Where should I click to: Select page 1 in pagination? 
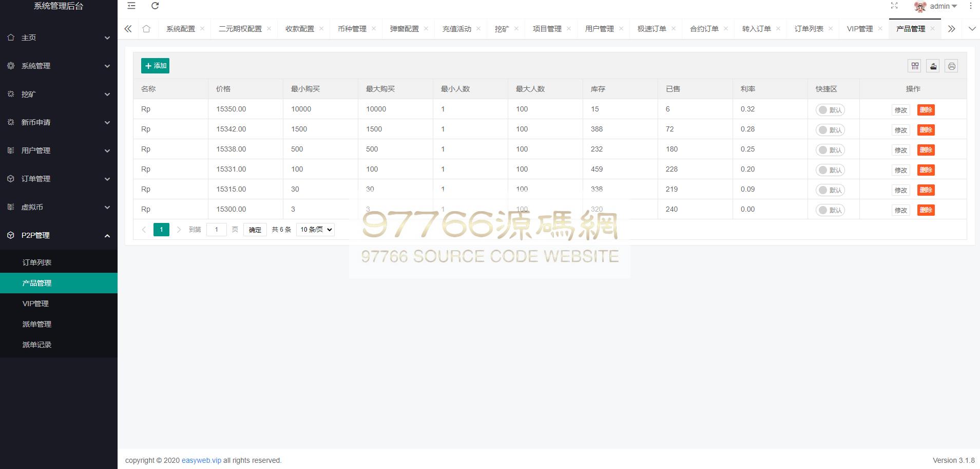(161, 230)
